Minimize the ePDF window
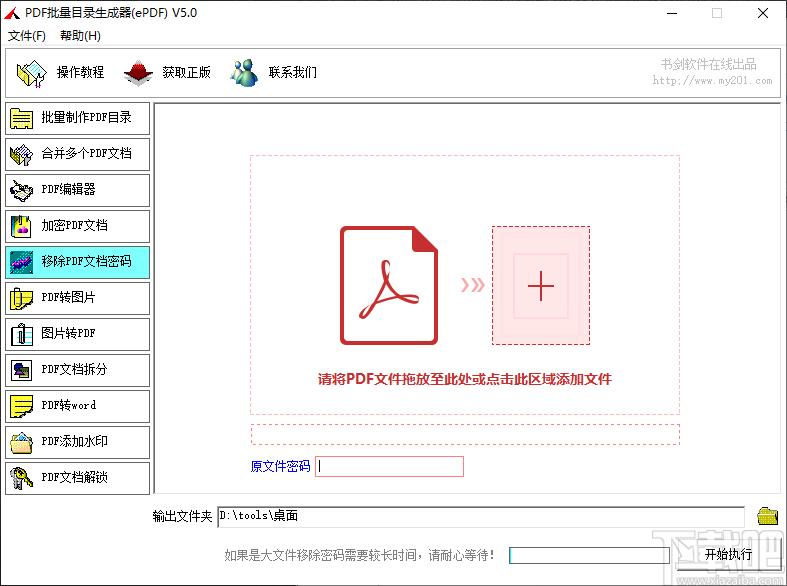The width and height of the screenshot is (787, 586). (672, 14)
